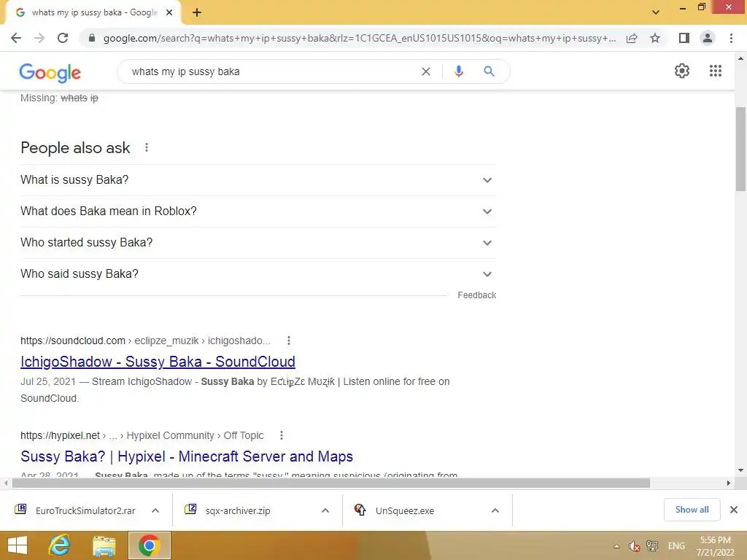Open download options for EuroTruckSimulator2.rar
This screenshot has height=560, width=747.
(155, 510)
